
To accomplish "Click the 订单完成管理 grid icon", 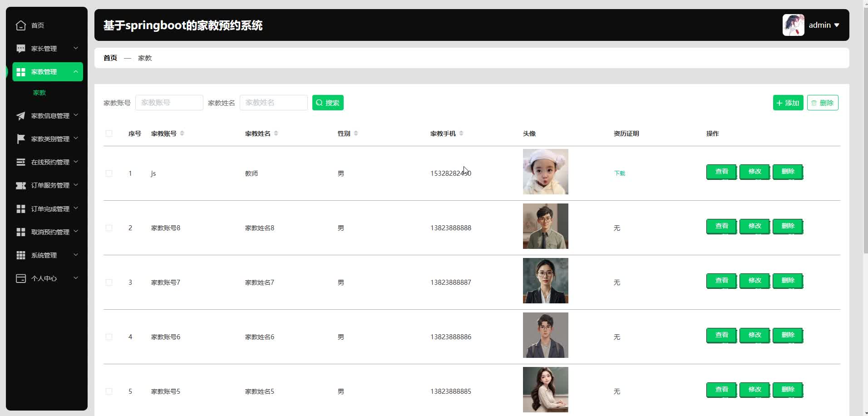I will tap(21, 209).
